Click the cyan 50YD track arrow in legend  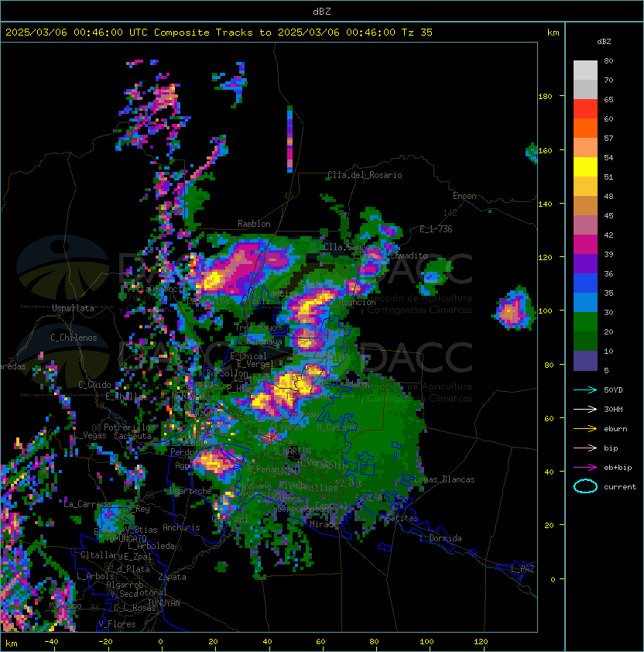585,390
